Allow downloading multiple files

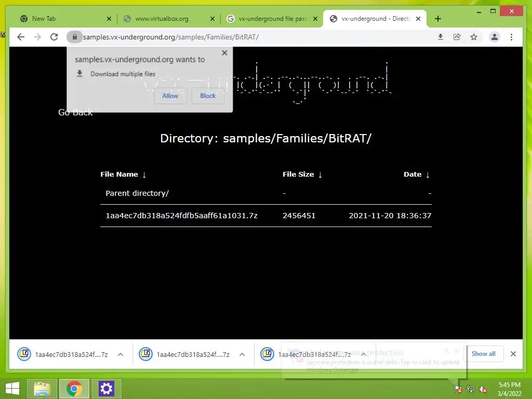[x=170, y=96]
